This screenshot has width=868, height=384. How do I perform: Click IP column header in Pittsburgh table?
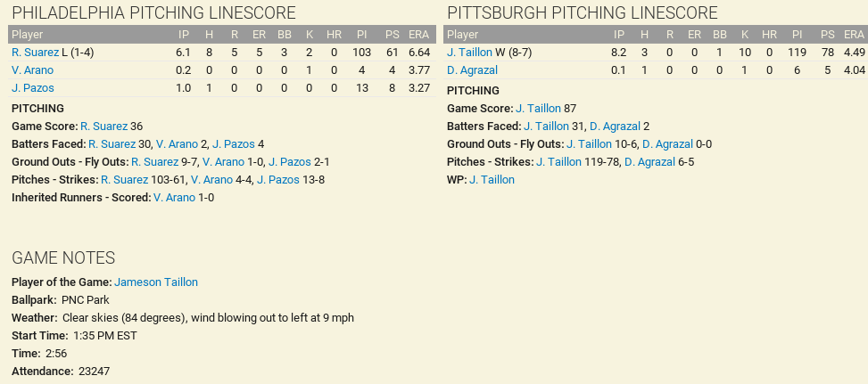tap(618, 35)
